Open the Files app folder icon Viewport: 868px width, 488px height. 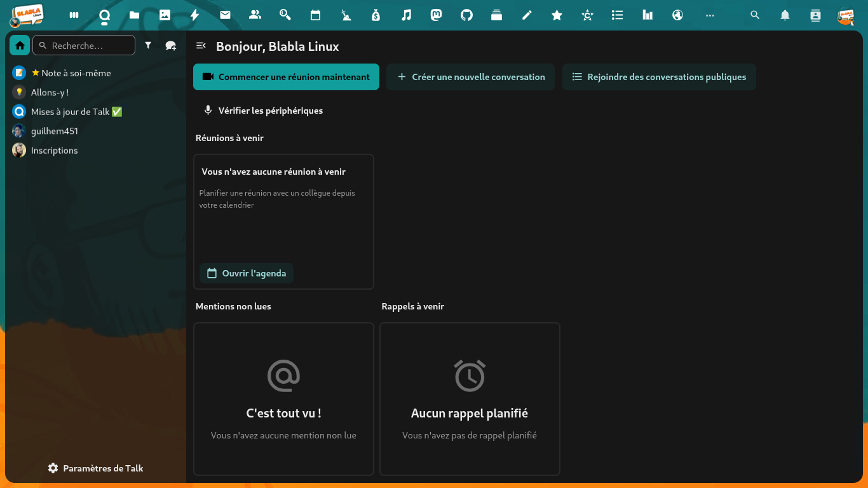point(134,15)
